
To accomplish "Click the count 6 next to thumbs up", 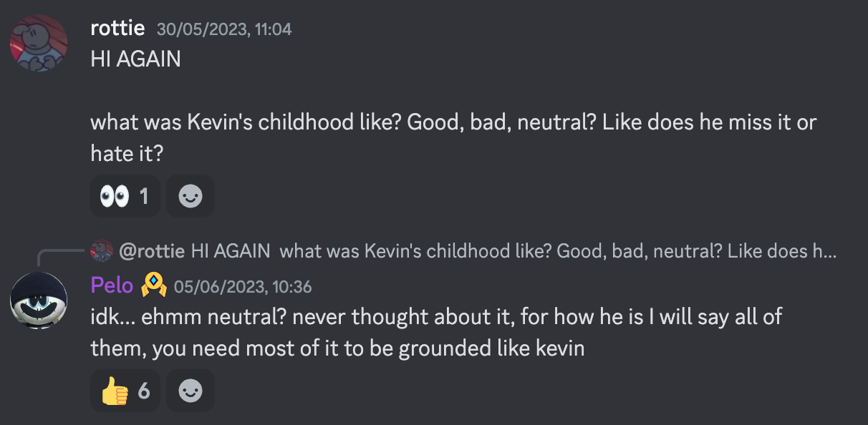I will 143,391.
